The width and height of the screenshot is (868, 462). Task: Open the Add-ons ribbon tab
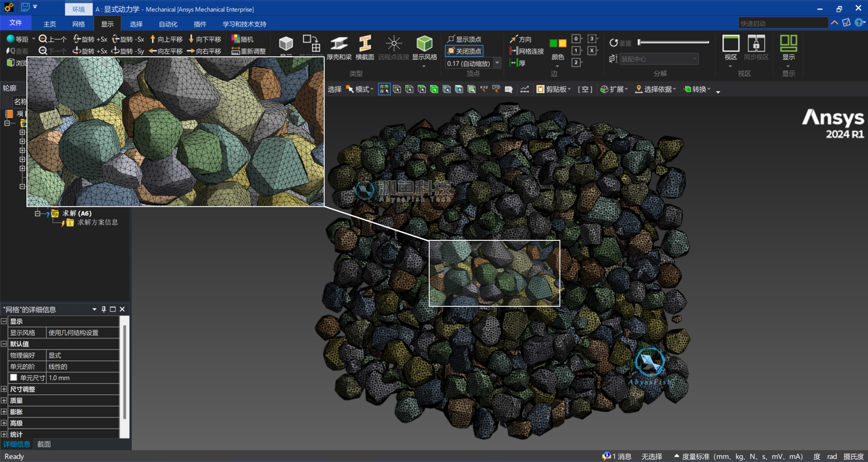click(200, 24)
